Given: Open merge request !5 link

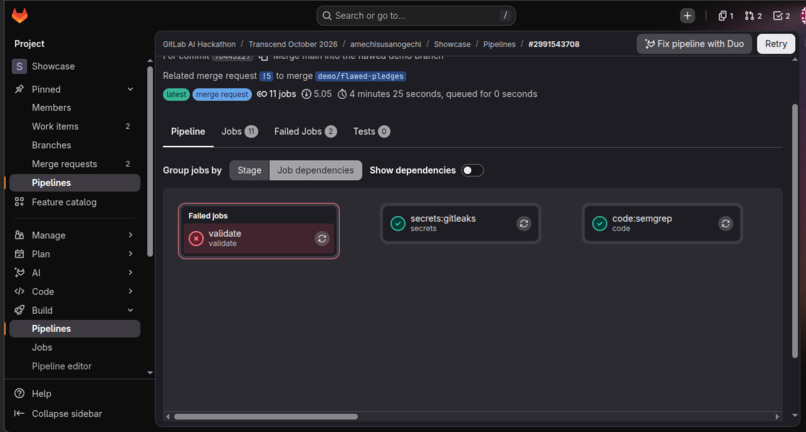Looking at the screenshot, I should (x=266, y=76).
